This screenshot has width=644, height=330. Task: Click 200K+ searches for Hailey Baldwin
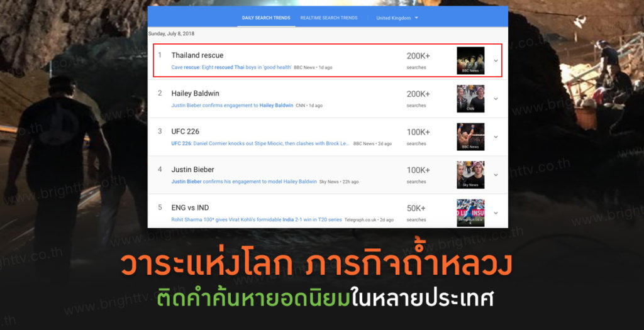(x=418, y=99)
